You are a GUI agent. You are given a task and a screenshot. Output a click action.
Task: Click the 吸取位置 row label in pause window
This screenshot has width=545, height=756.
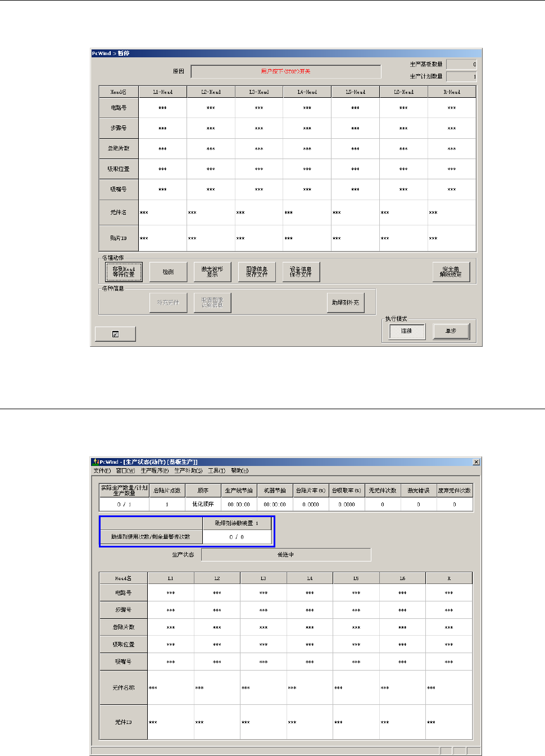tap(119, 169)
